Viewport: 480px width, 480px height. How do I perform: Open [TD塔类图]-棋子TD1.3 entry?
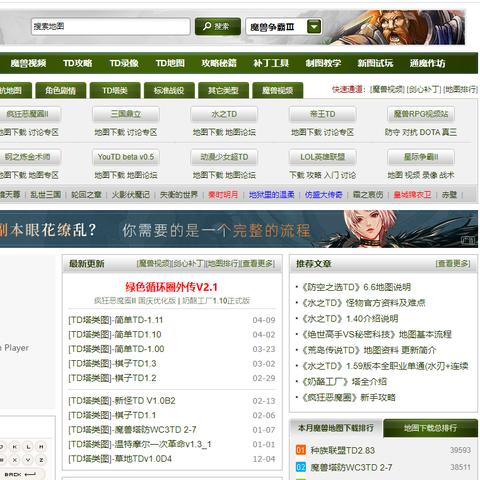[x=112, y=364]
